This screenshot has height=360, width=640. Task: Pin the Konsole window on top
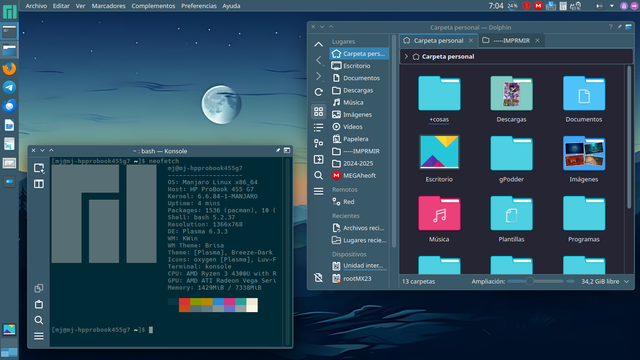(x=278, y=151)
